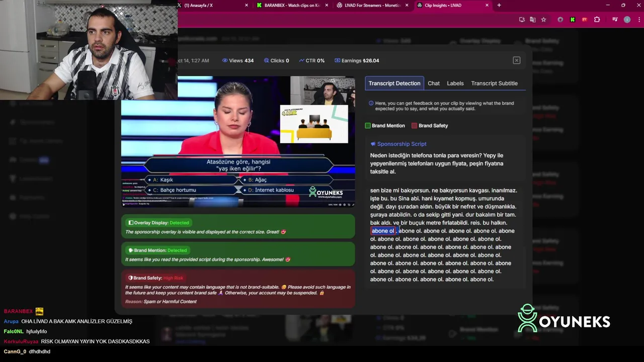
Task: Click the green Kick extension icon
Action: point(573,20)
